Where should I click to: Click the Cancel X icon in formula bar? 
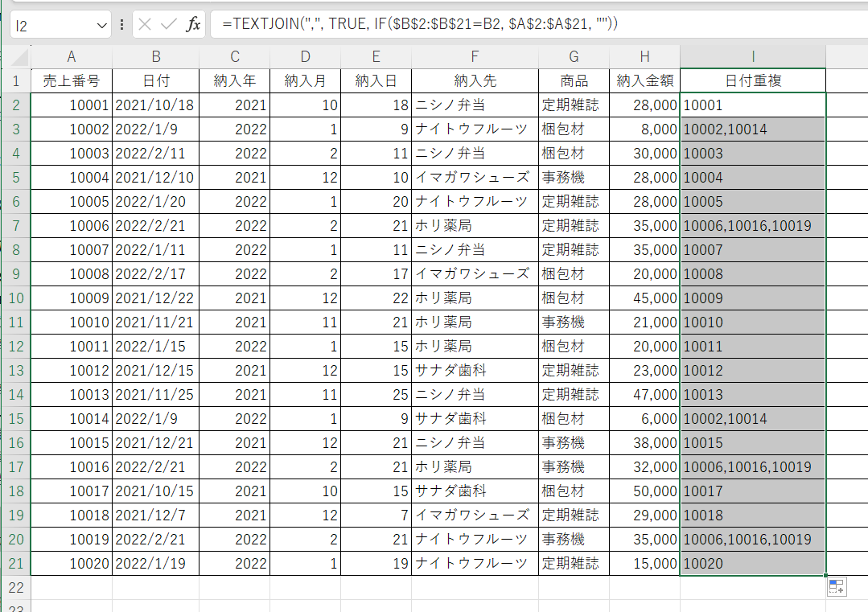[x=145, y=24]
